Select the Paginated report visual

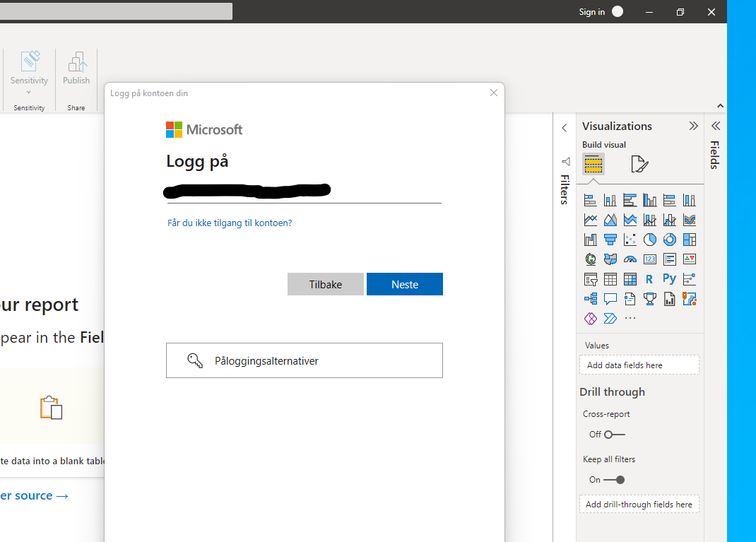click(669, 299)
